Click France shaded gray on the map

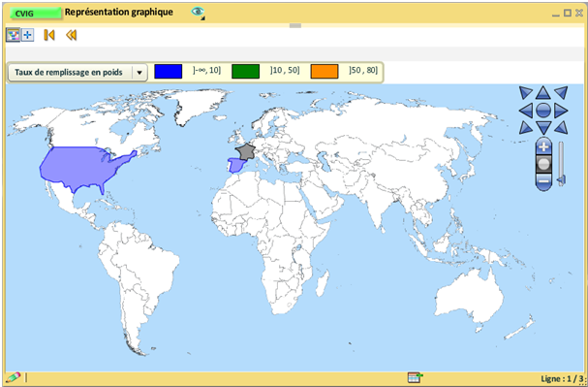pyautogui.click(x=246, y=151)
